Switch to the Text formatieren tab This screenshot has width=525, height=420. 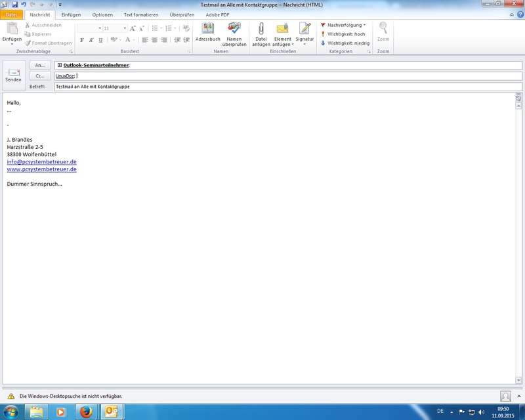141,14
